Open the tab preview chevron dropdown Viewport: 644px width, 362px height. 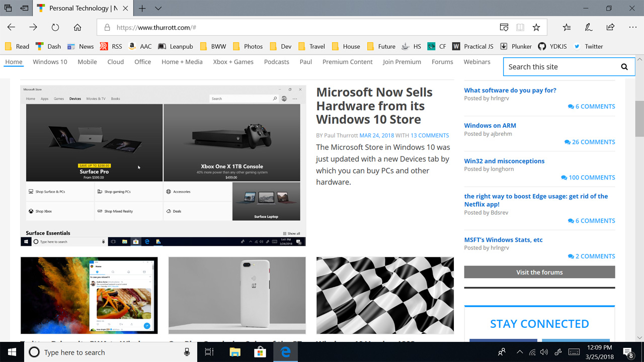(158, 8)
